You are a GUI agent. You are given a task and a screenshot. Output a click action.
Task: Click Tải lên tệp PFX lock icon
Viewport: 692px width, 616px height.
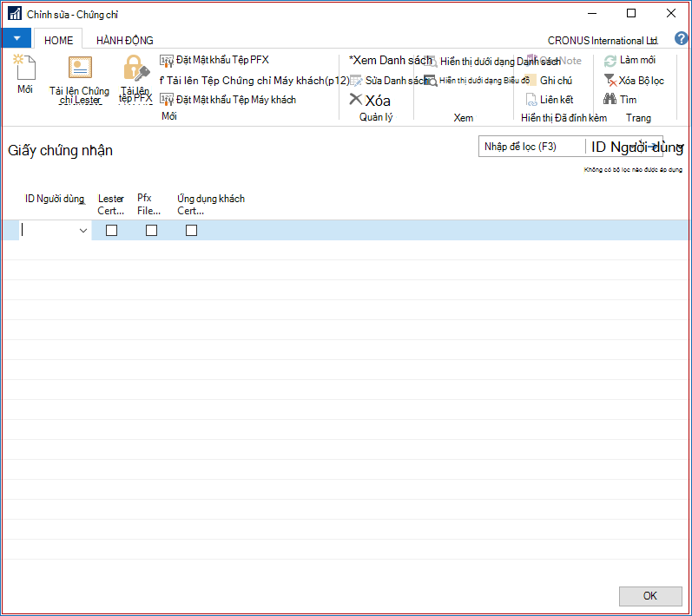[x=136, y=67]
